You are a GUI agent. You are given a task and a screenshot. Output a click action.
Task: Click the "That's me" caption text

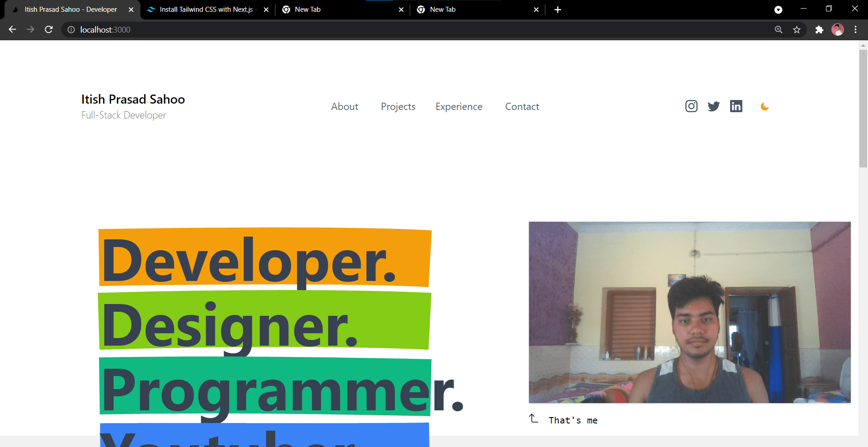(573, 420)
